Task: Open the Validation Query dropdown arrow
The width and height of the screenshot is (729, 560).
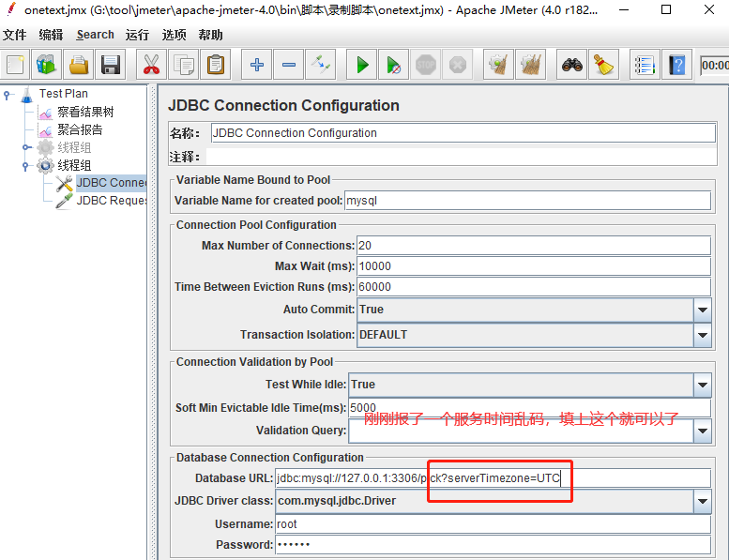Action: coord(703,431)
